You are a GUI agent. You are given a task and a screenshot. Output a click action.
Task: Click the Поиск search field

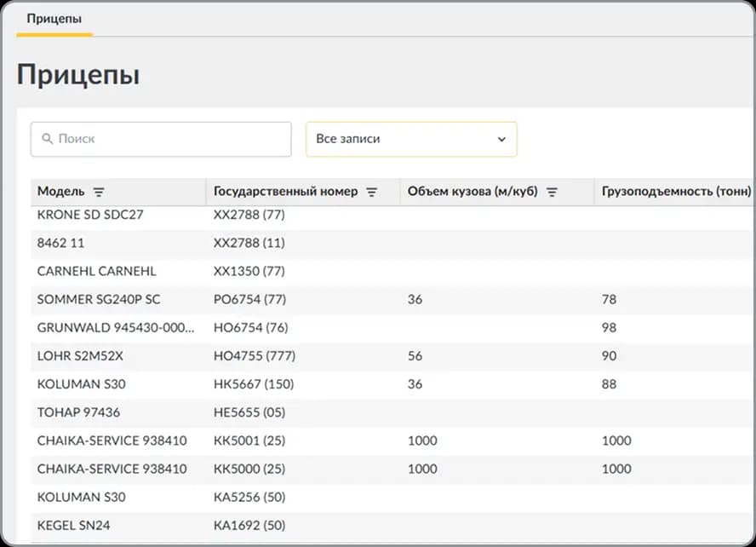161,139
